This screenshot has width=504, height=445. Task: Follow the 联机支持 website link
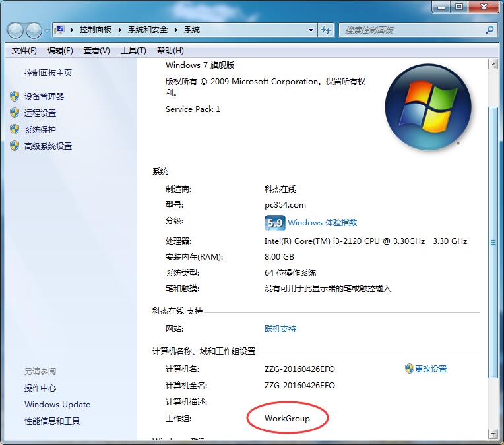pyautogui.click(x=280, y=328)
